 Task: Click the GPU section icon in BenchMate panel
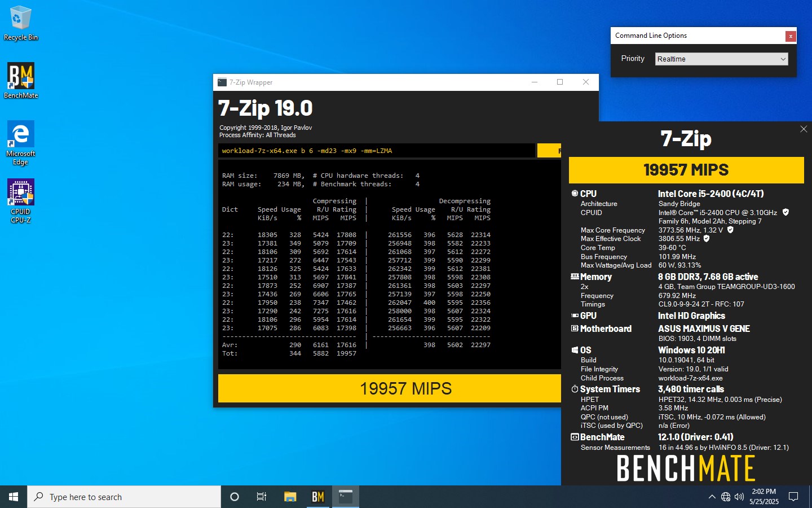tap(575, 316)
